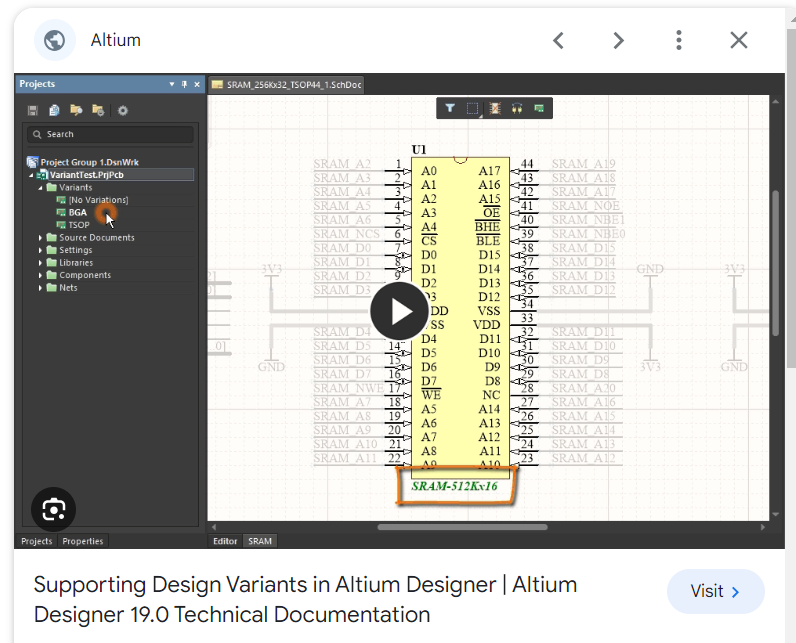Click the cross-probe icon in active bar
The image size is (796, 643).
[x=495, y=108]
